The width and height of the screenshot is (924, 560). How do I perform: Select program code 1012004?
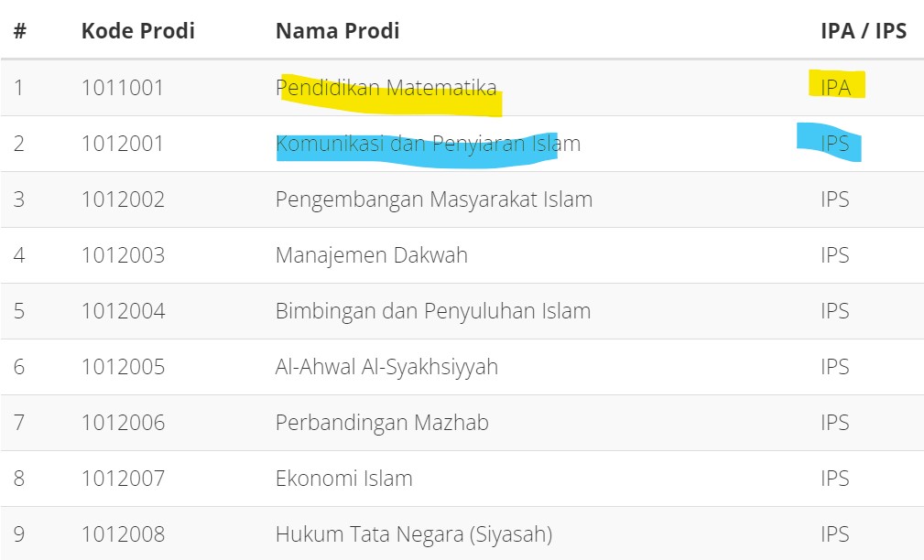tap(123, 311)
